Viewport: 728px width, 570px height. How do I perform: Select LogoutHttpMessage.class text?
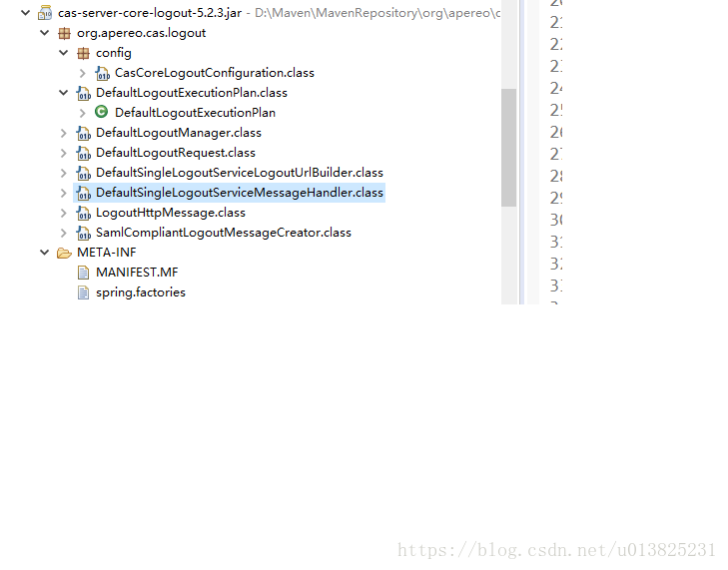point(171,213)
